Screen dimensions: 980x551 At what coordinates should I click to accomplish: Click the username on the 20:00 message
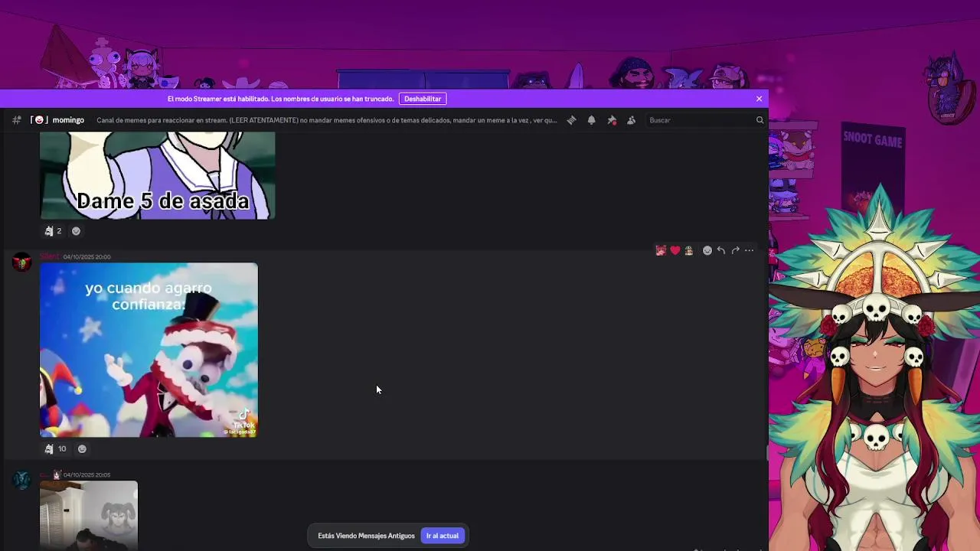[49, 257]
